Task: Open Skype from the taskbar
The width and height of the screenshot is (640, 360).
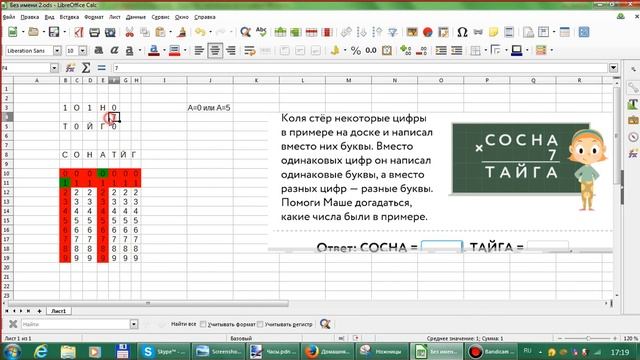Action: (164, 351)
